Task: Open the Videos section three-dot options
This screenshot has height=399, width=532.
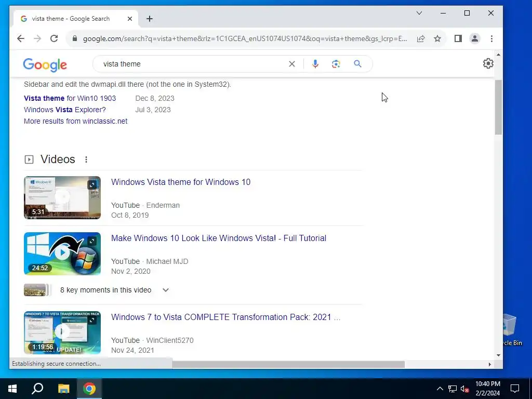Action: 86,159
